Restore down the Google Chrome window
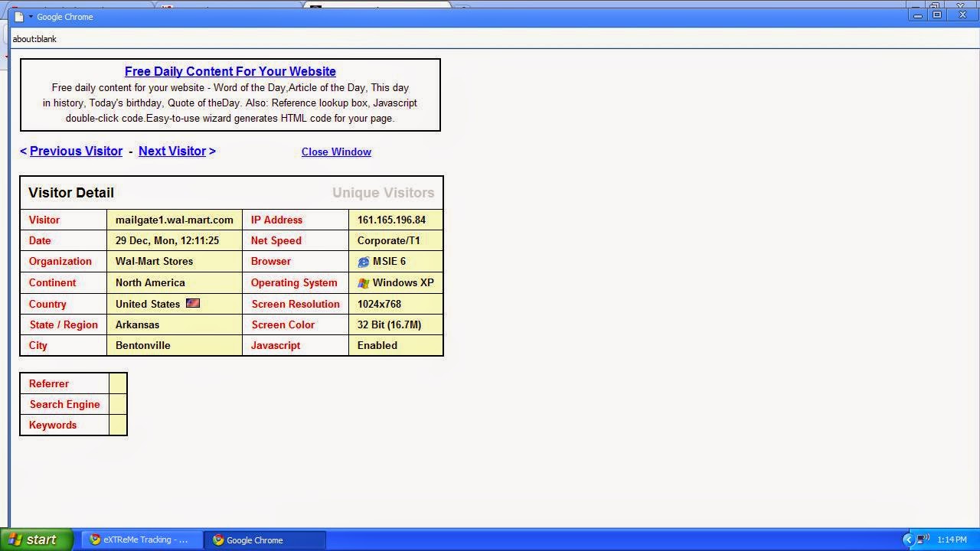Viewport: 980px width, 551px height. pyautogui.click(x=937, y=15)
